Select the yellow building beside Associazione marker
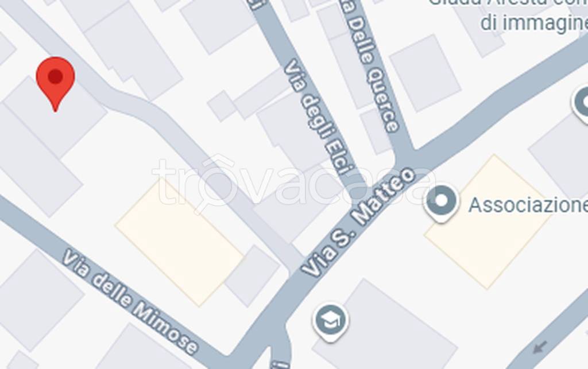Screen dimensions: 588x369 [488, 222]
